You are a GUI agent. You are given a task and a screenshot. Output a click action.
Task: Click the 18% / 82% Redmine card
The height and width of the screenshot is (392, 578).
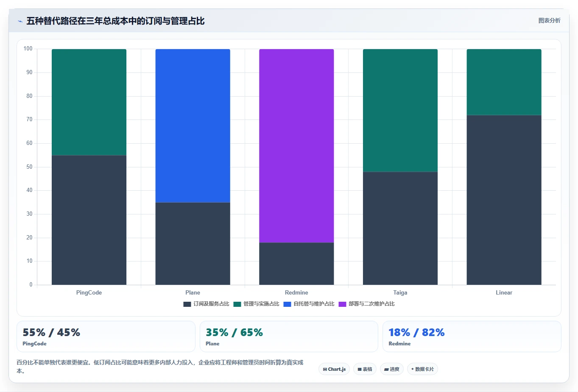tap(472, 336)
